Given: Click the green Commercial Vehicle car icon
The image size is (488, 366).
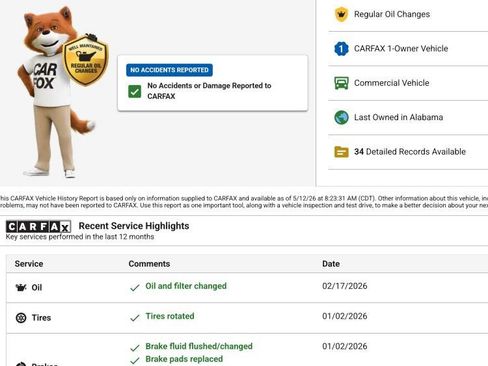Looking at the screenshot, I should tap(341, 83).
